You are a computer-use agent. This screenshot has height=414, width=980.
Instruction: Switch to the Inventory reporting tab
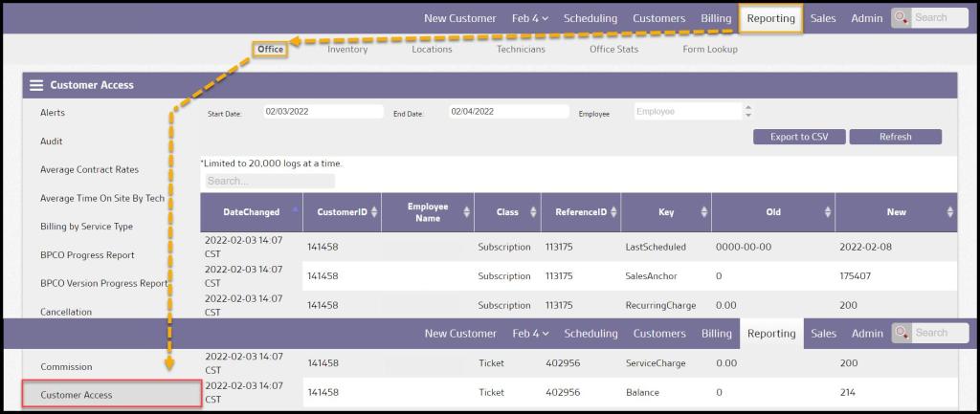click(x=347, y=50)
